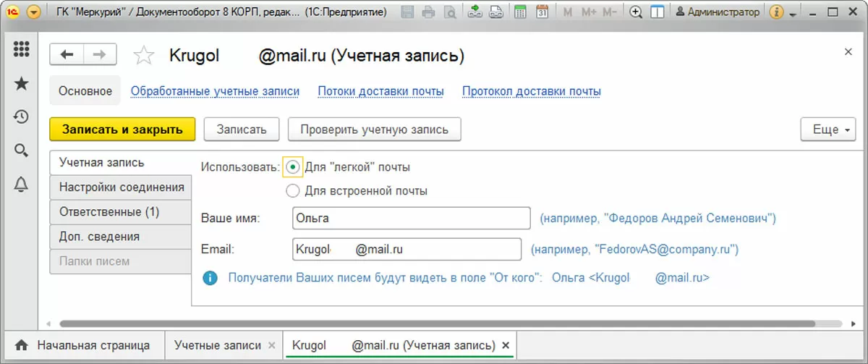The width and height of the screenshot is (868, 364).
Task: Open Favorites star in left sidebar
Action: pos(21,83)
